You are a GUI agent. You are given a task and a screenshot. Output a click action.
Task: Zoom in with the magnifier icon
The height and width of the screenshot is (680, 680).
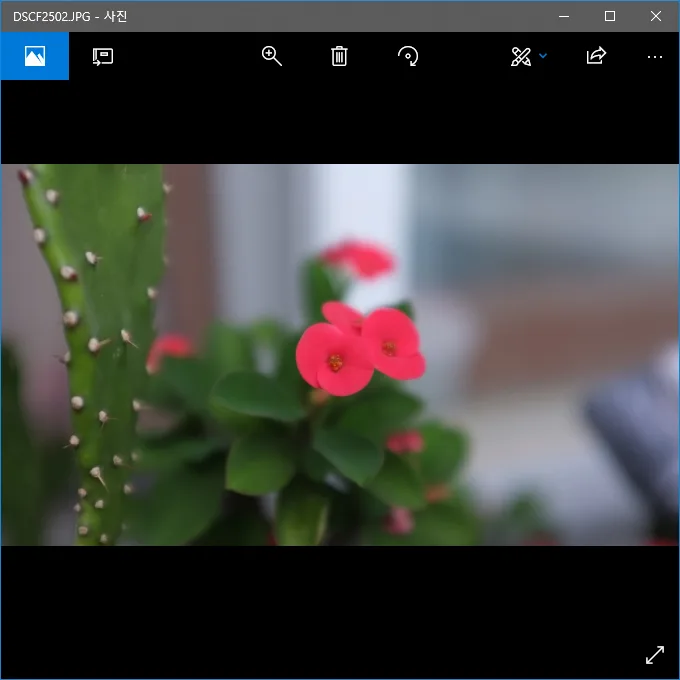pyautogui.click(x=271, y=56)
